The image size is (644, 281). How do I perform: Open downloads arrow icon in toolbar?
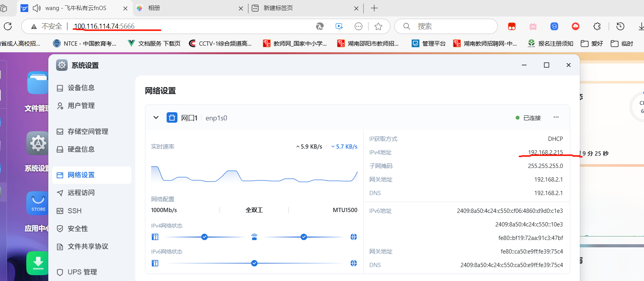click(x=641, y=26)
